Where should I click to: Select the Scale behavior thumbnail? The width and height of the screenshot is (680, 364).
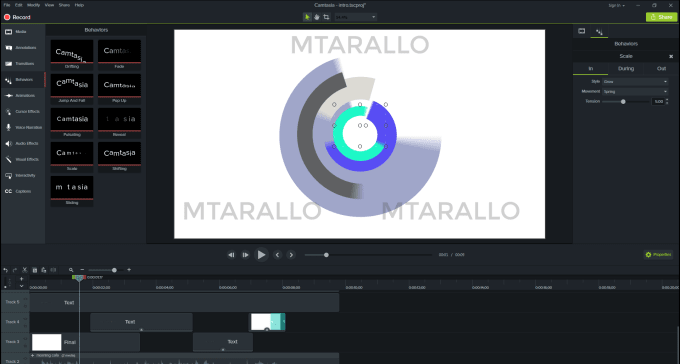pos(72,157)
